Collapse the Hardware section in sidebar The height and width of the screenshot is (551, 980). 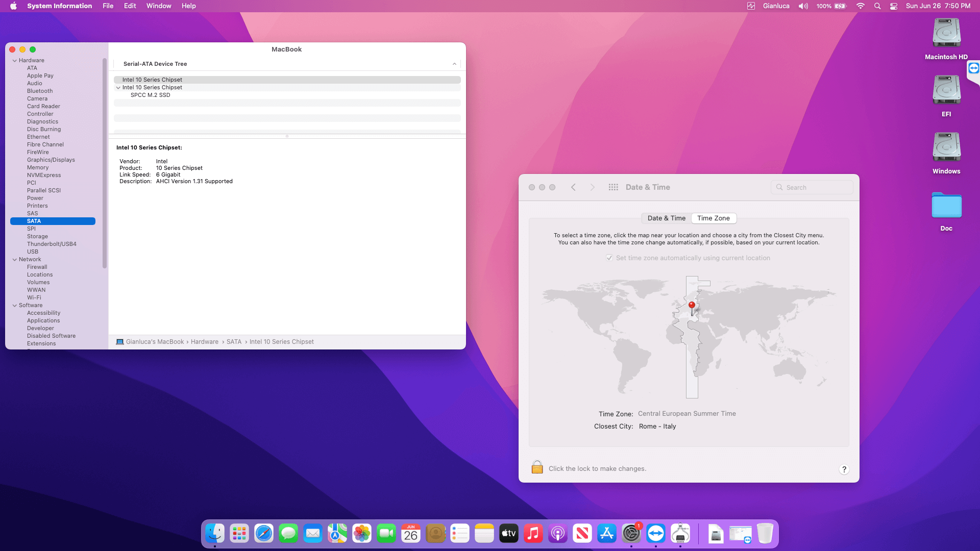(x=15, y=60)
